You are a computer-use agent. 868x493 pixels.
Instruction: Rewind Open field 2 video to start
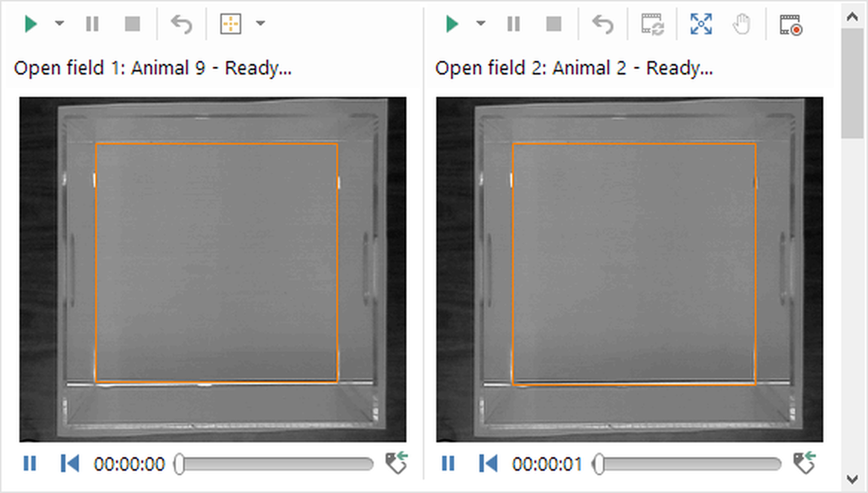point(488,464)
